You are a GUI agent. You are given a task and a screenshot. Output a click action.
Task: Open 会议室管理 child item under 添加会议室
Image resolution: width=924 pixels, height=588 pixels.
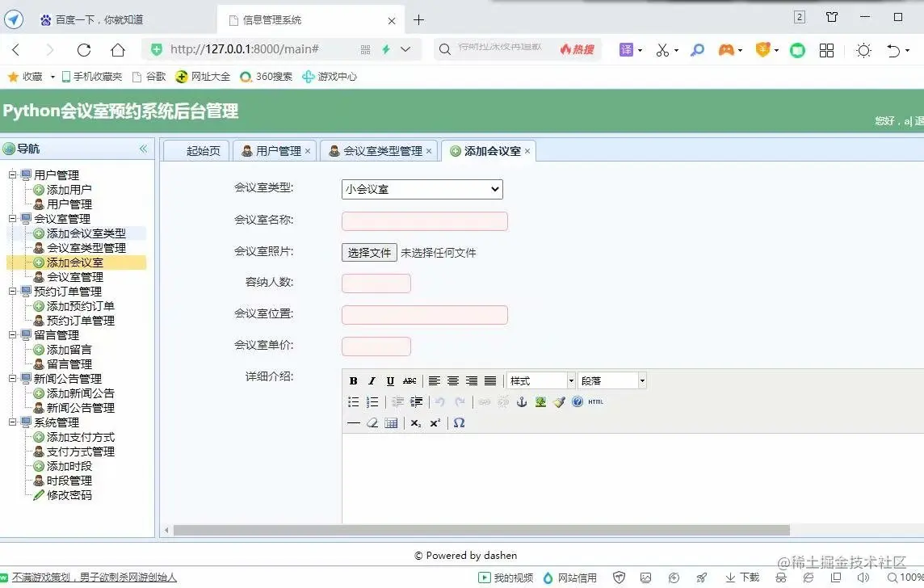[x=75, y=277]
